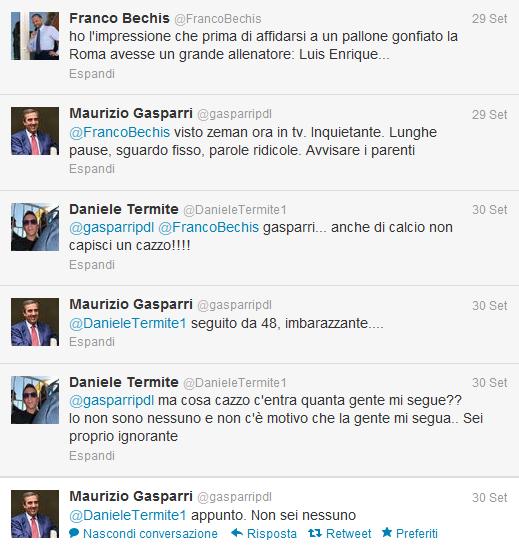Image resolution: width=519 pixels, height=553 pixels.
Task: Expand Termite's 'Sei proprio ignorante' tweet
Action: (92, 456)
